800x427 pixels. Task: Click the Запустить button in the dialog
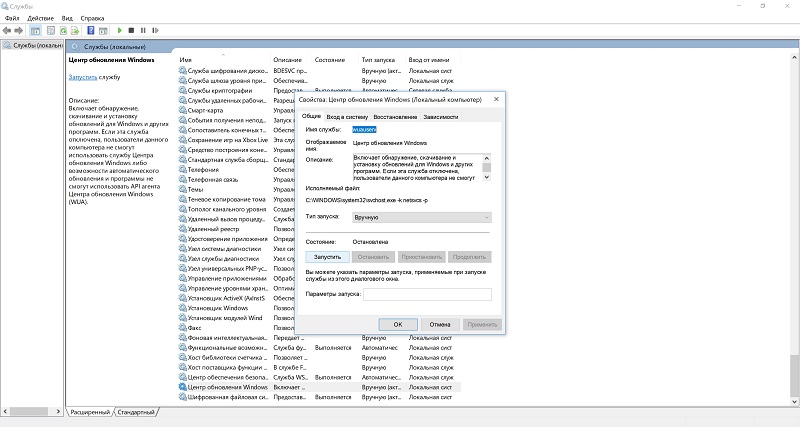[x=328, y=257]
